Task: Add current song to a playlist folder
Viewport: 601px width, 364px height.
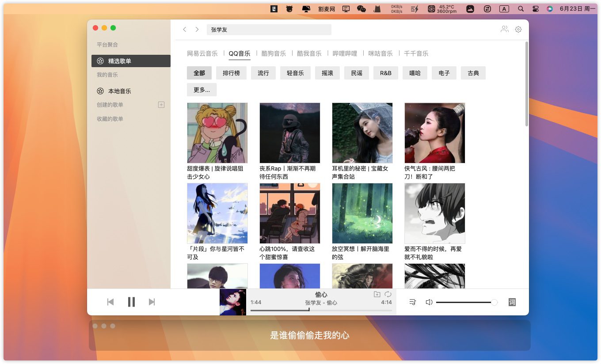Action: (x=377, y=294)
